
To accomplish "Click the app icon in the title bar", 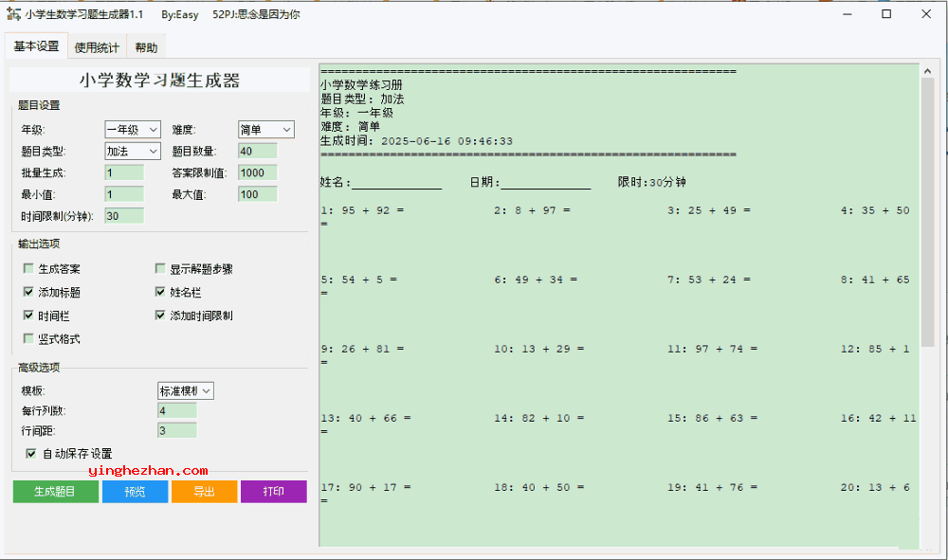I will click(13, 13).
